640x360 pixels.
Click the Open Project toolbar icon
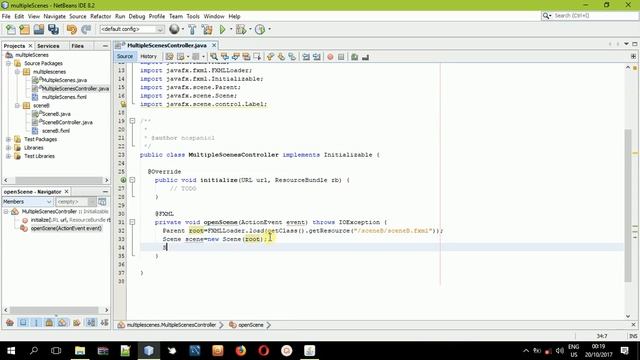39,29
